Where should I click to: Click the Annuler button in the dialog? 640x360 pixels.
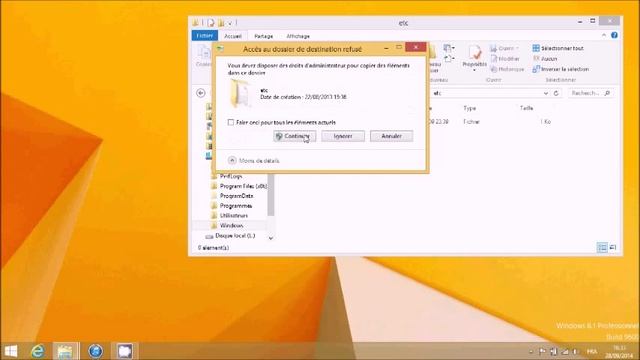coord(391,136)
